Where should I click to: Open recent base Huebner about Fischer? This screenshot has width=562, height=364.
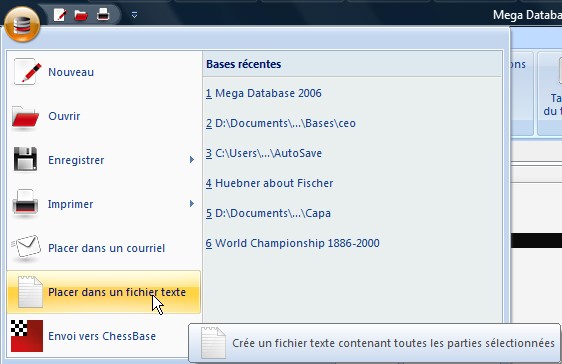(269, 183)
